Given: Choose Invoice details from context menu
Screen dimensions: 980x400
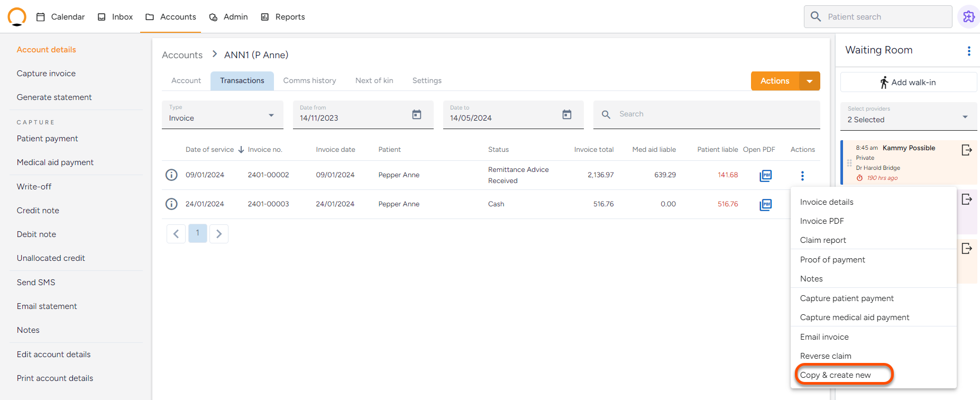Looking at the screenshot, I should click(873, 202).
